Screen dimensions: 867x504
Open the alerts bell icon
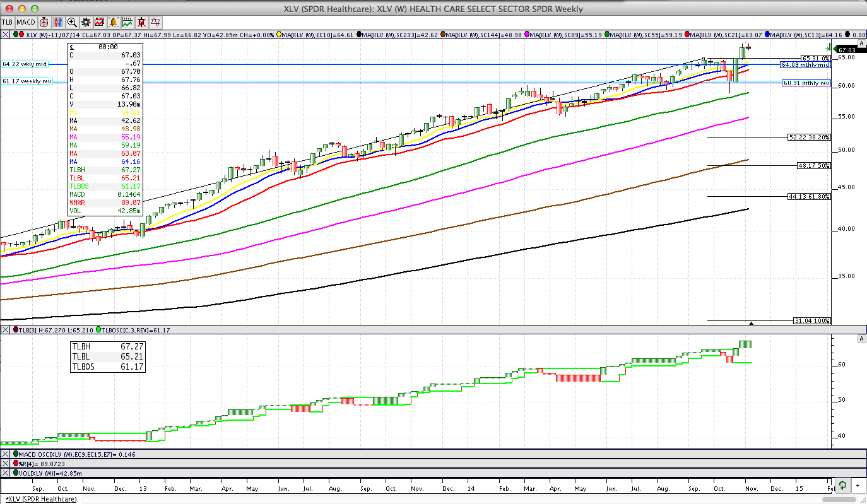(113, 22)
